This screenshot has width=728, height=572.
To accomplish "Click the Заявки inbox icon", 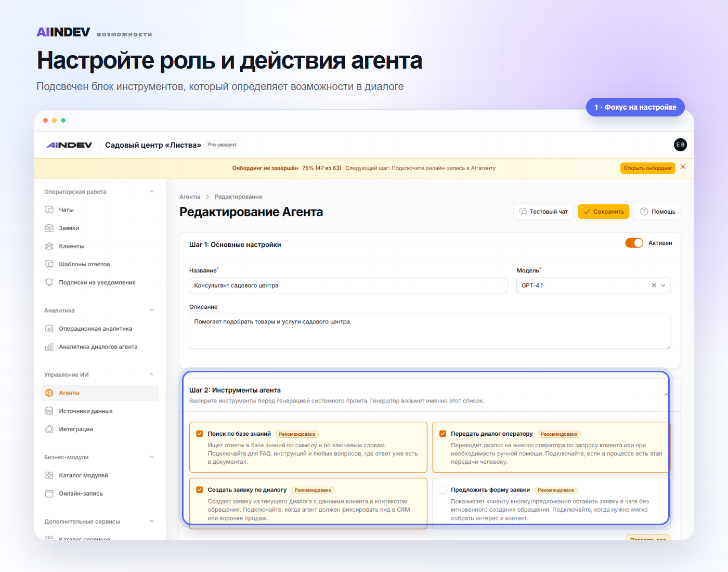I will coord(49,228).
